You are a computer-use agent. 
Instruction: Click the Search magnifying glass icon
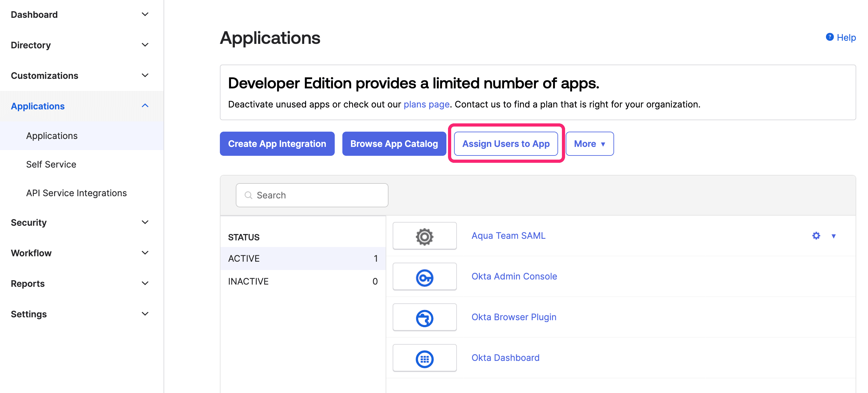point(249,195)
